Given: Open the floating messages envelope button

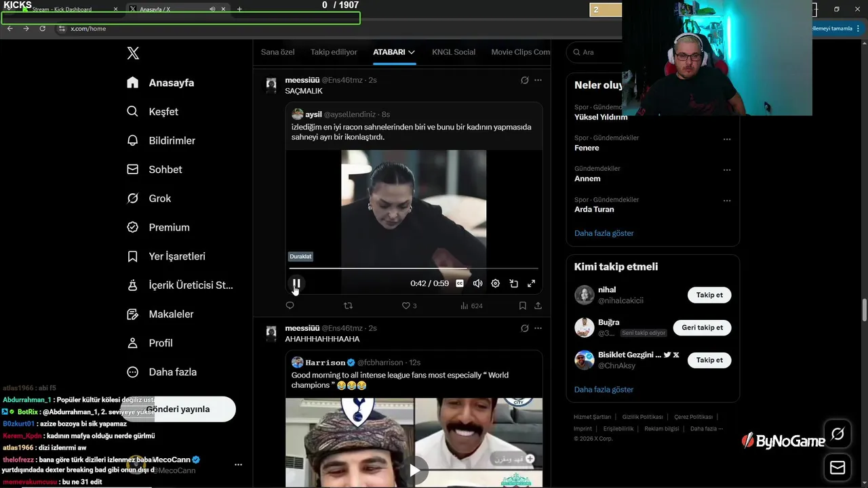Looking at the screenshot, I should [837, 468].
